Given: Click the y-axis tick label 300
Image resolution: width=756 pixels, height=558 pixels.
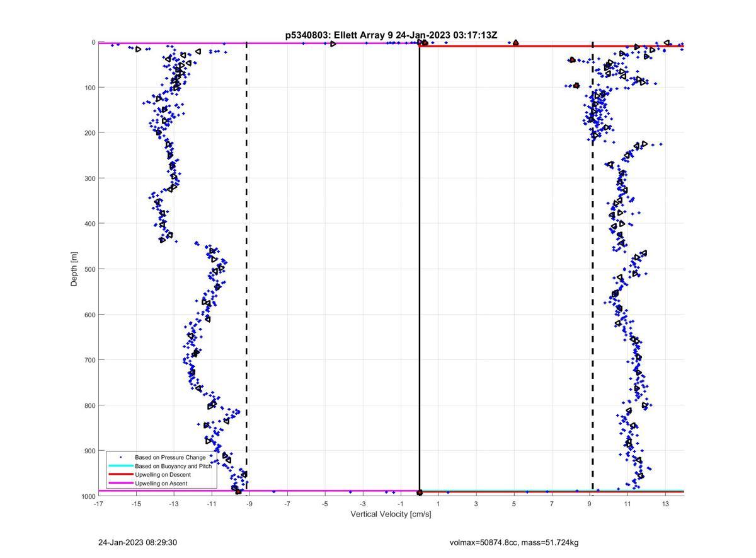Looking at the screenshot, I should (x=89, y=178).
